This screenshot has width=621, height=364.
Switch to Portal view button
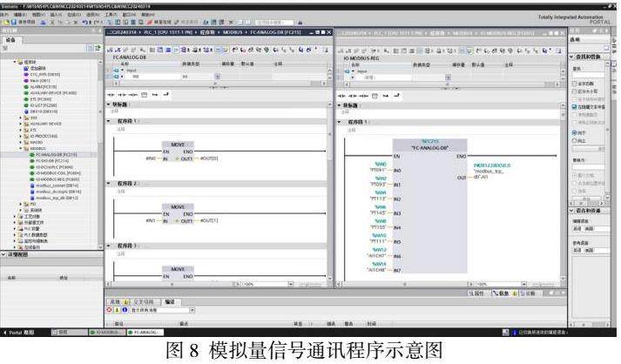click(18, 333)
